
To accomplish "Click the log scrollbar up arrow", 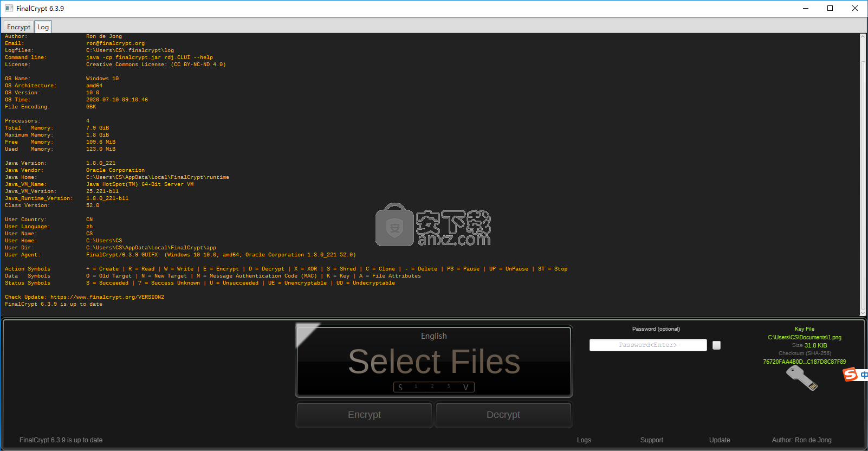I will [x=863, y=37].
